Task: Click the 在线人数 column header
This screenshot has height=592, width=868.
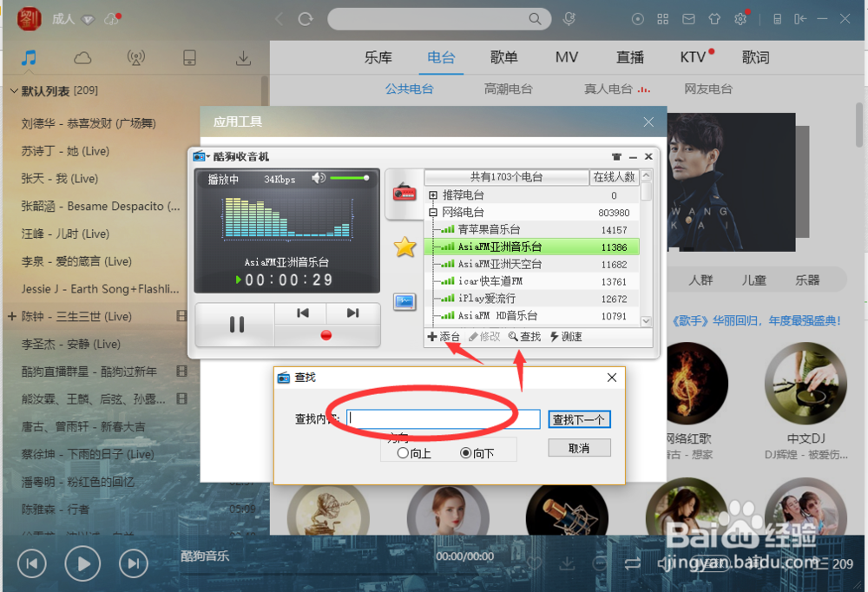Action: (614, 177)
